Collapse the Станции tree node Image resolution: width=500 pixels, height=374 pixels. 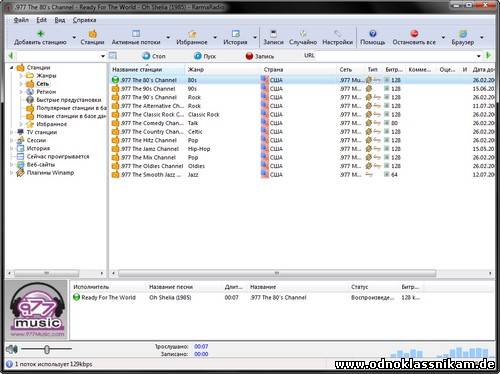11,68
